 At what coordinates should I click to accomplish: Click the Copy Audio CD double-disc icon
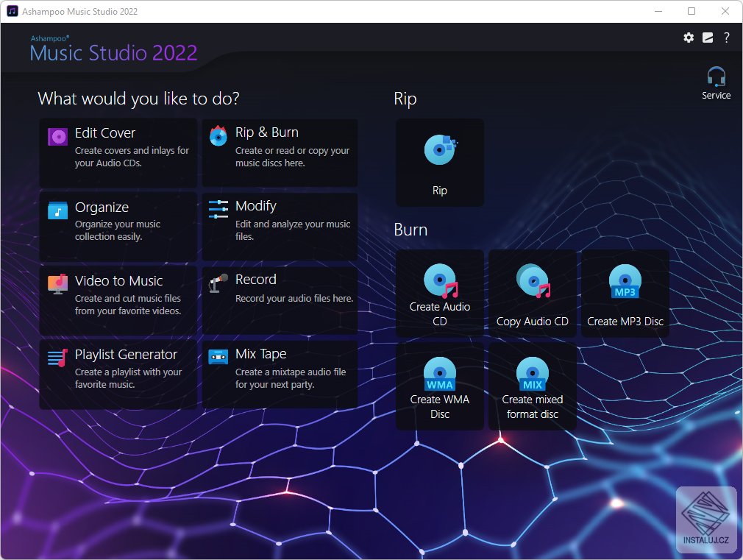click(533, 280)
